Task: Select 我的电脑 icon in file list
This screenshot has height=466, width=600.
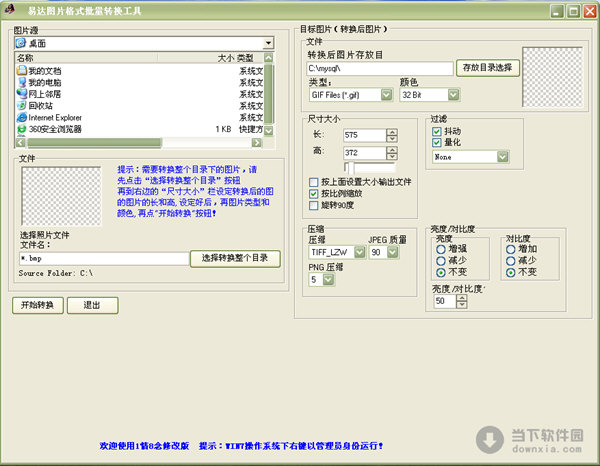Action: tap(21, 82)
